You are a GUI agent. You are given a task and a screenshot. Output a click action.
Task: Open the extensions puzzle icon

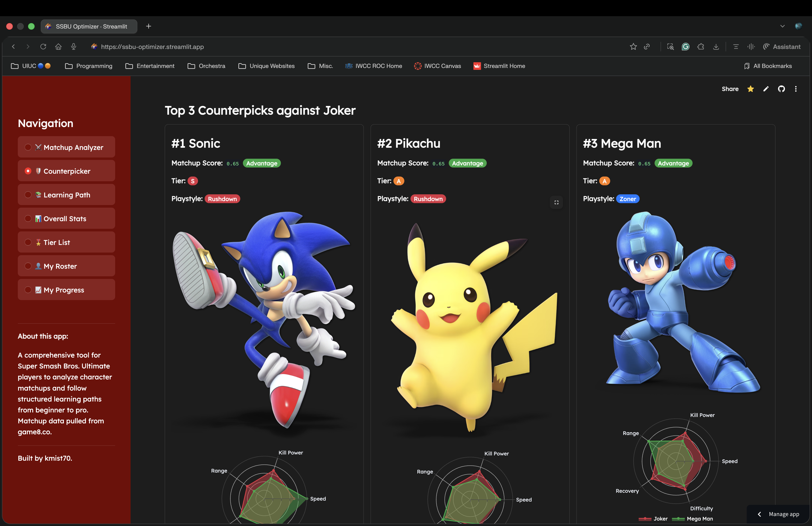coord(701,47)
